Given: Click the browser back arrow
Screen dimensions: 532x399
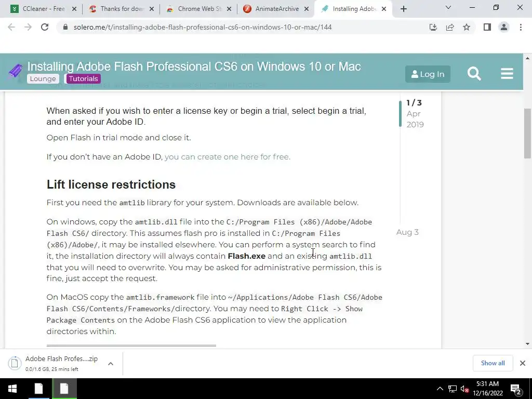Looking at the screenshot, I should (x=11, y=27).
